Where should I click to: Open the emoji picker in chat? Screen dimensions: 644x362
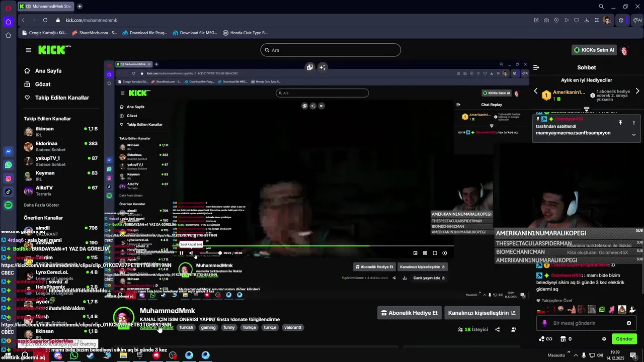point(629,323)
